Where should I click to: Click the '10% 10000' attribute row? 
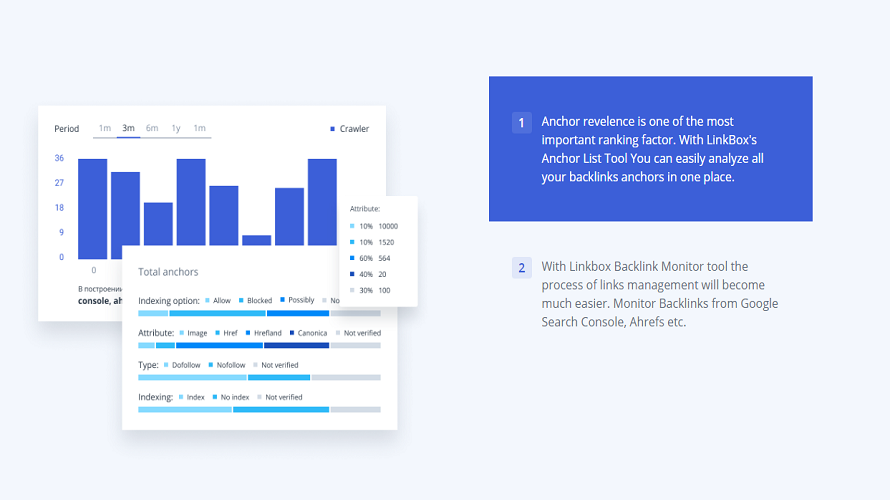pyautogui.click(x=374, y=226)
